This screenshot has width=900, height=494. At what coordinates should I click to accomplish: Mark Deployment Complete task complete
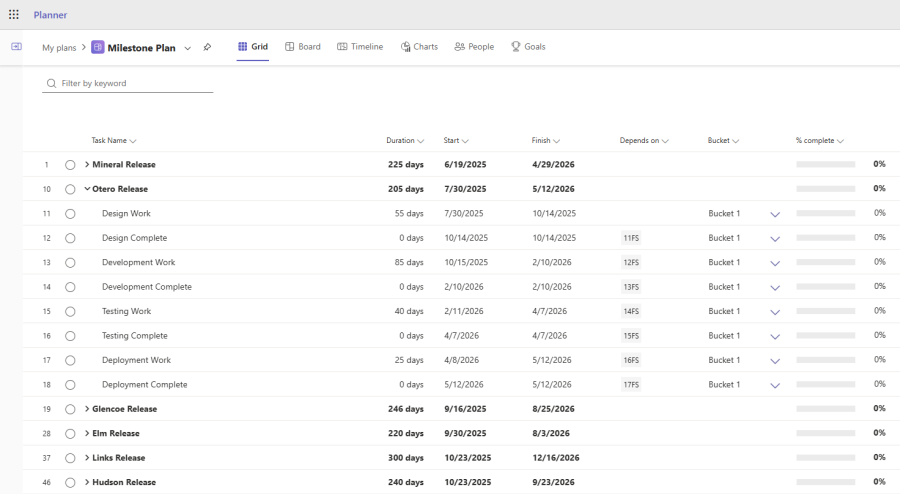coord(70,385)
